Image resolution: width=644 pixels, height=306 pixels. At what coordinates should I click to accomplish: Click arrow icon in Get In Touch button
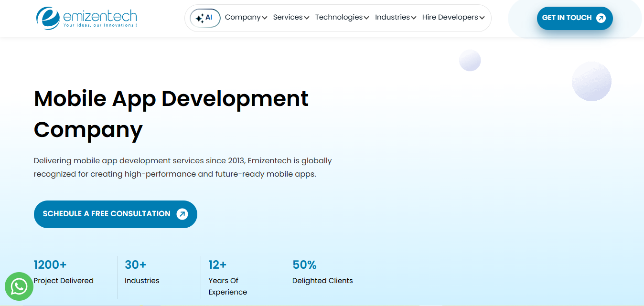pyautogui.click(x=601, y=18)
